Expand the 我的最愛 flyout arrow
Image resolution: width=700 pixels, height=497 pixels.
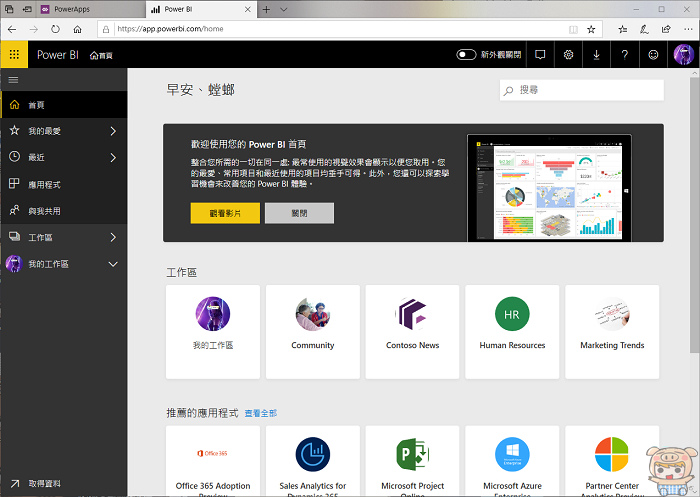click(x=113, y=131)
